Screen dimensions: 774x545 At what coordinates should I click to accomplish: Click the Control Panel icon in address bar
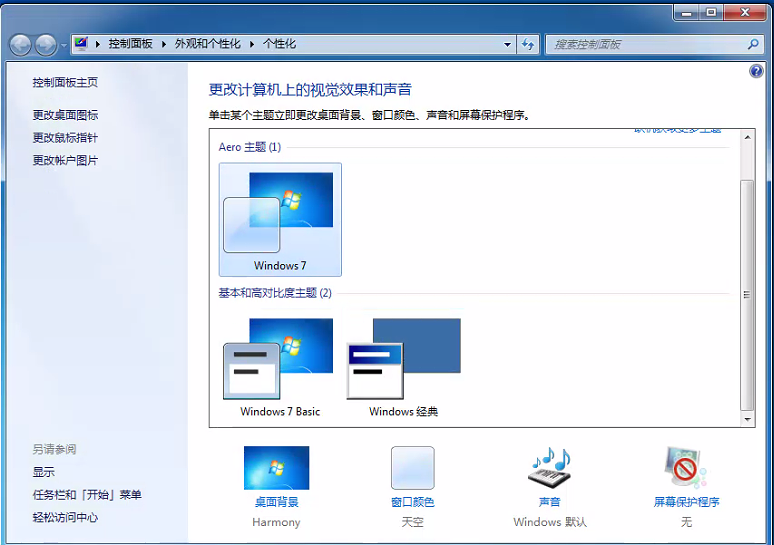pyautogui.click(x=81, y=44)
